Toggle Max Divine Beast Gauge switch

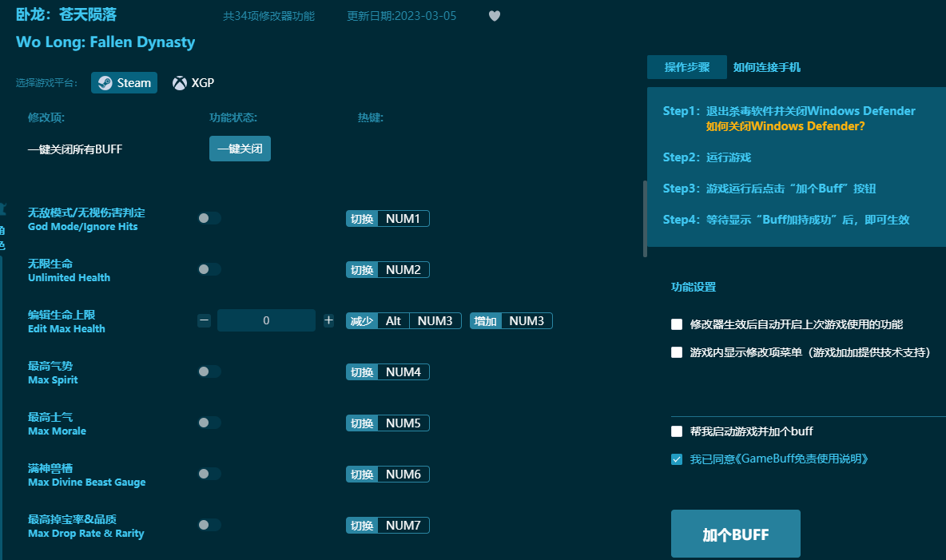click(209, 474)
